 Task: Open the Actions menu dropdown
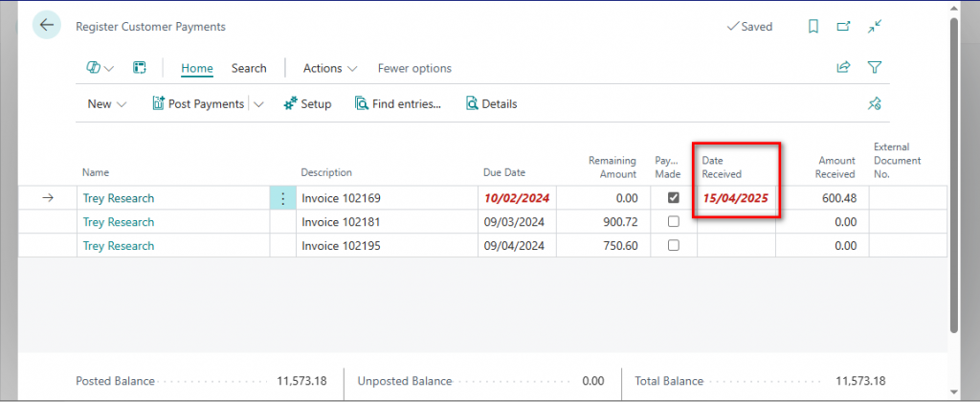tap(330, 68)
